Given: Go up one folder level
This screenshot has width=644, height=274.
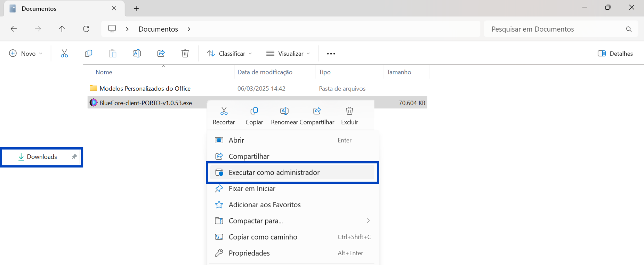Looking at the screenshot, I should (x=62, y=29).
